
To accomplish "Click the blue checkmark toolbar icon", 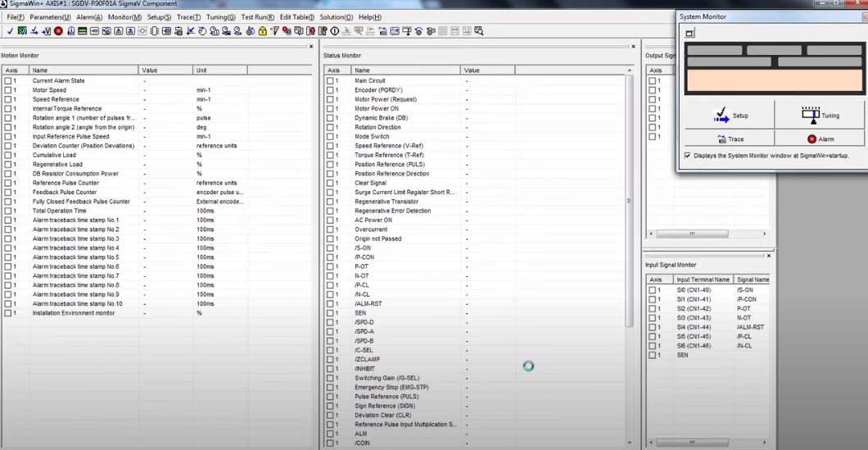I will (x=10, y=31).
